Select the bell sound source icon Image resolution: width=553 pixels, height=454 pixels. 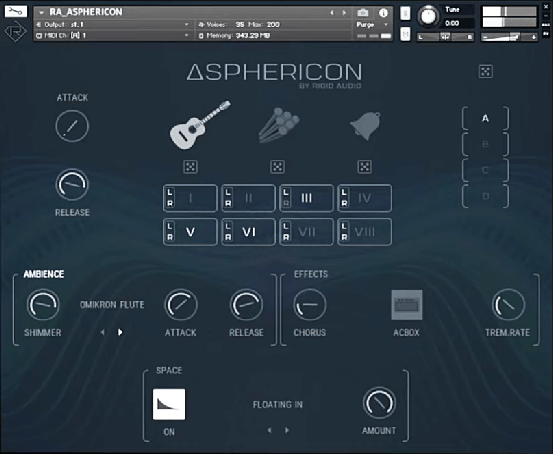(365, 126)
